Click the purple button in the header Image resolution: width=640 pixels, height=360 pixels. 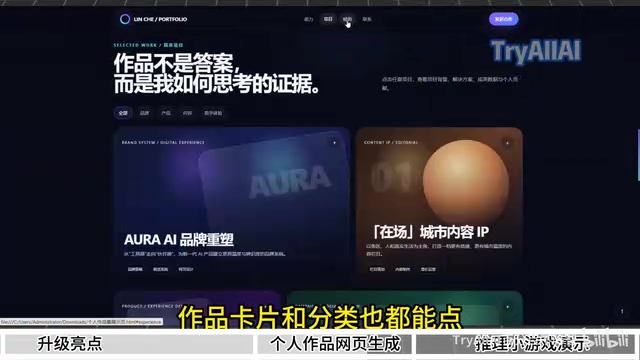click(x=504, y=19)
